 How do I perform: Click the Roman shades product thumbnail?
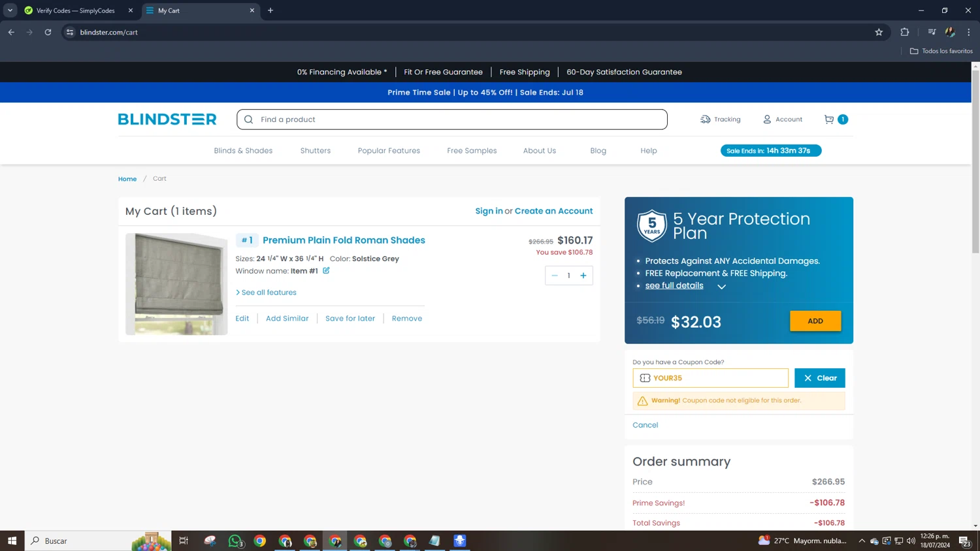(x=176, y=284)
